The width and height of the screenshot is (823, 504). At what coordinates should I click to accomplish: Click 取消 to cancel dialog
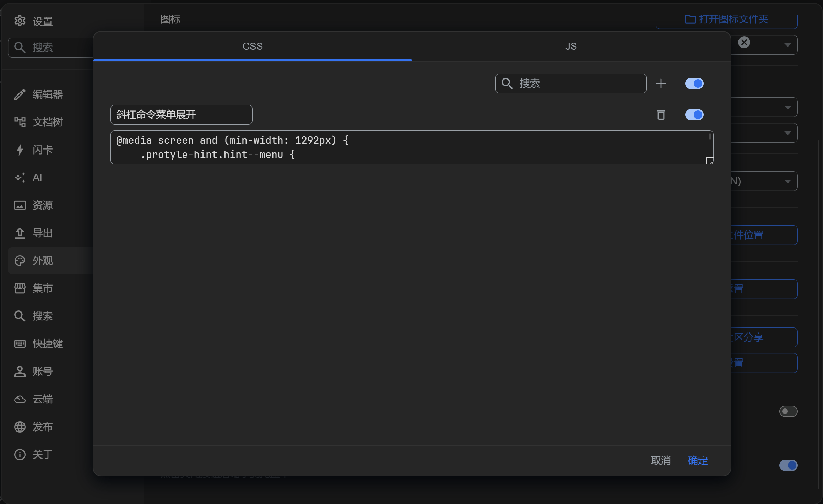pyautogui.click(x=661, y=461)
